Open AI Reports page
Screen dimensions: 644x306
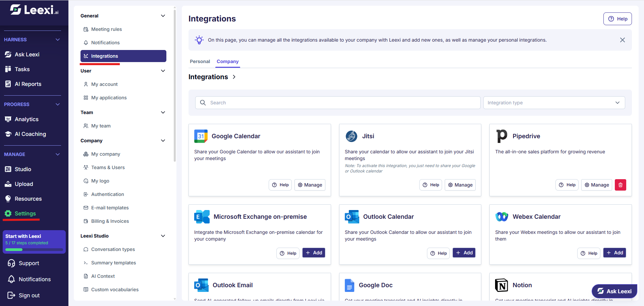coord(23,84)
